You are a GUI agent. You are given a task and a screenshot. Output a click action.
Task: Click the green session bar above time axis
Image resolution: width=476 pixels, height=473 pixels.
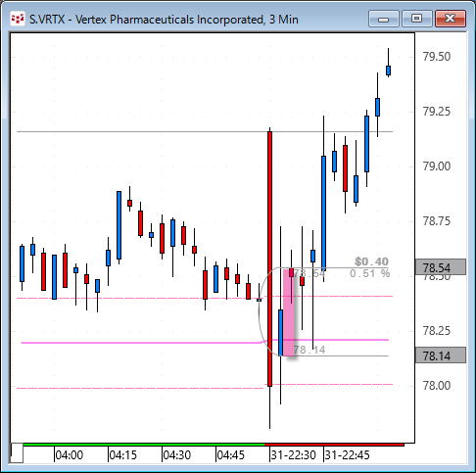144,445
